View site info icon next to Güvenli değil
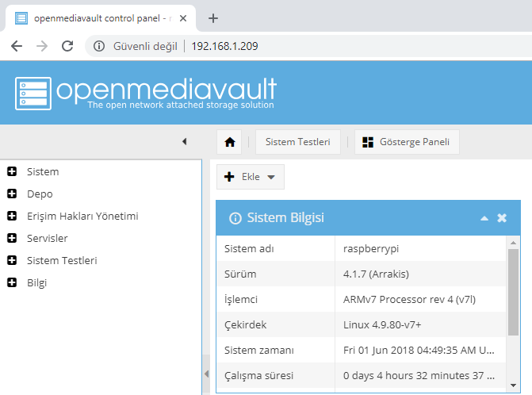The height and width of the screenshot is (395, 532). coord(99,46)
